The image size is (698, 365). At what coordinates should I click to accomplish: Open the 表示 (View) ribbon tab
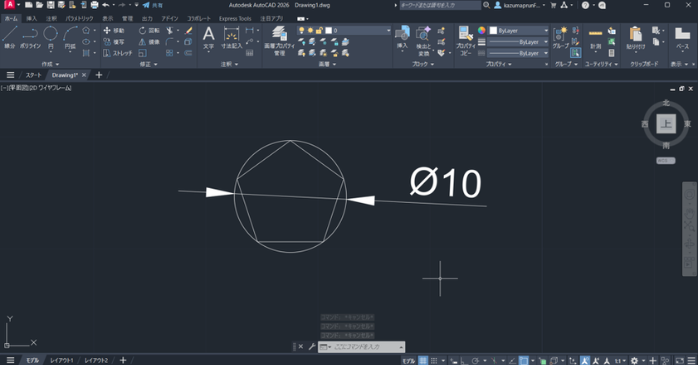108,19
